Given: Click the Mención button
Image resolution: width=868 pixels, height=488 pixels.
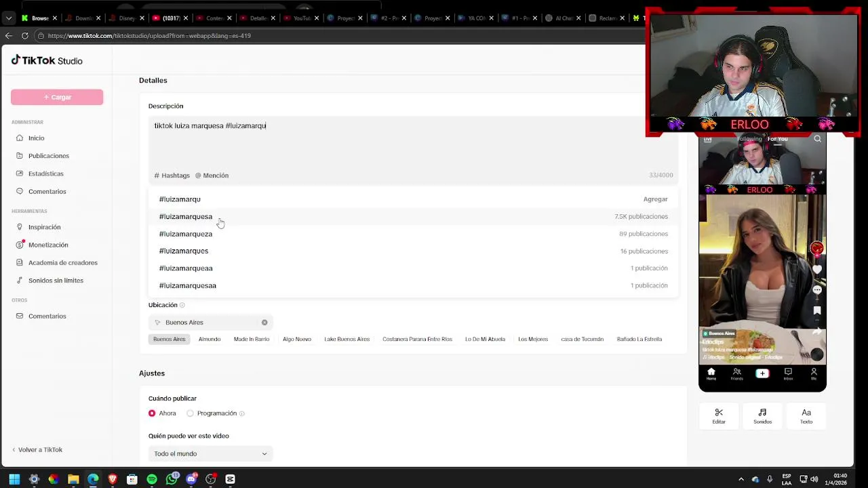Looking at the screenshot, I should pyautogui.click(x=212, y=176).
